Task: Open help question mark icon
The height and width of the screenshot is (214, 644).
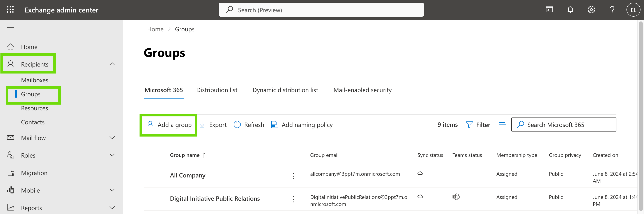Action: pos(612,10)
